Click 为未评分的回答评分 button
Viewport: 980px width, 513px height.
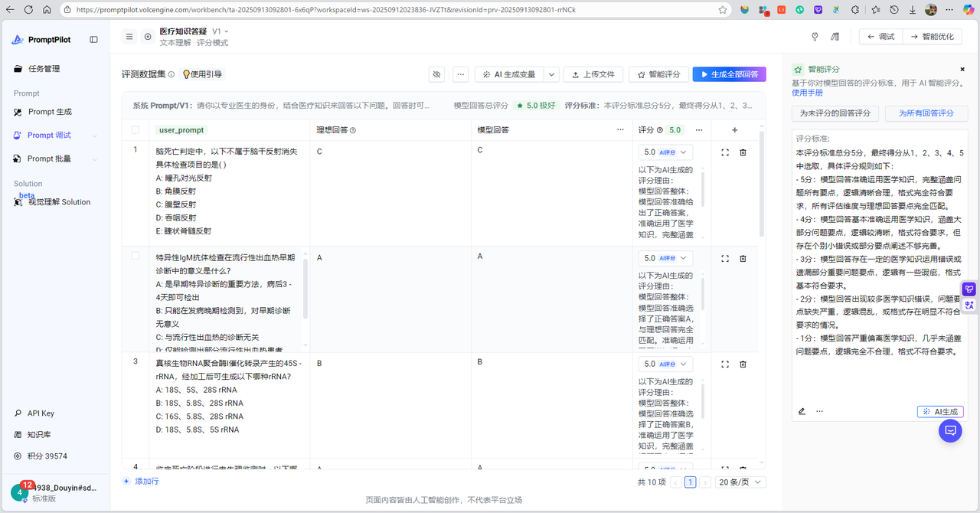[x=835, y=113]
